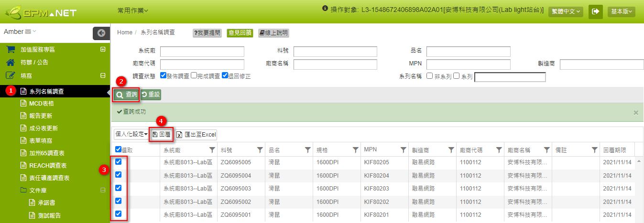Uncheck the row checkbox for ZQ6095003

119,188
